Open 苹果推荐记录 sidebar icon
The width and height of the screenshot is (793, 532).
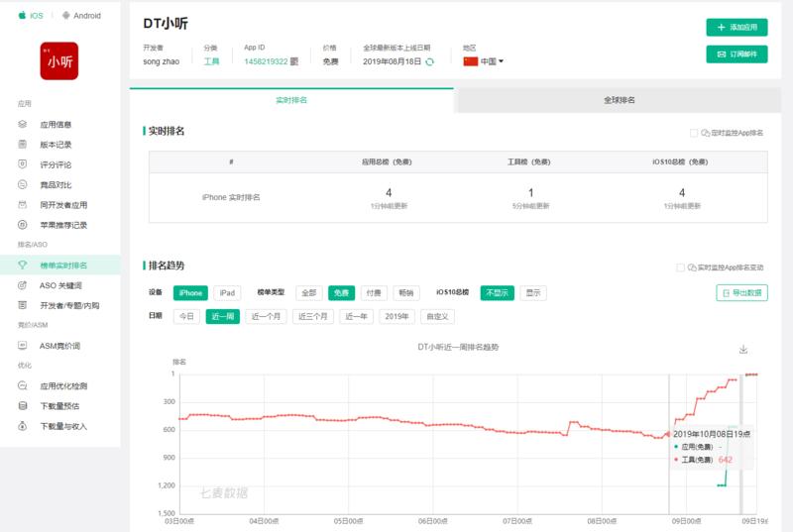tap(22, 225)
